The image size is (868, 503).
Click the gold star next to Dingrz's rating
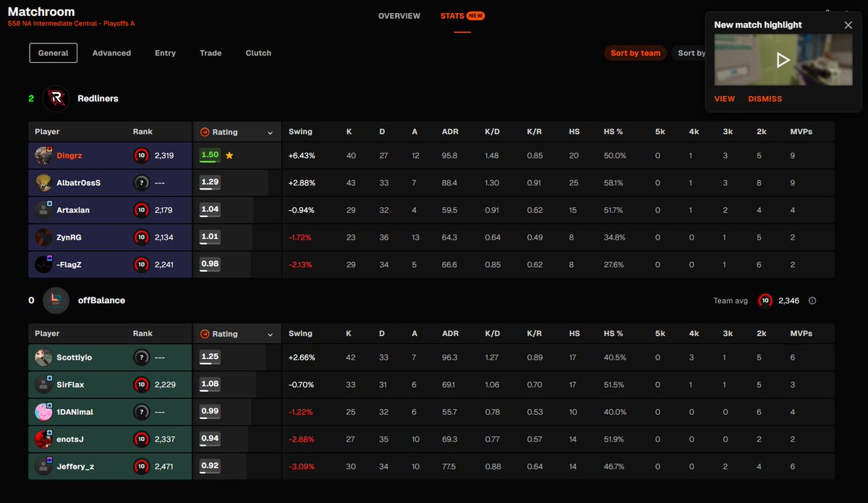pyautogui.click(x=229, y=156)
